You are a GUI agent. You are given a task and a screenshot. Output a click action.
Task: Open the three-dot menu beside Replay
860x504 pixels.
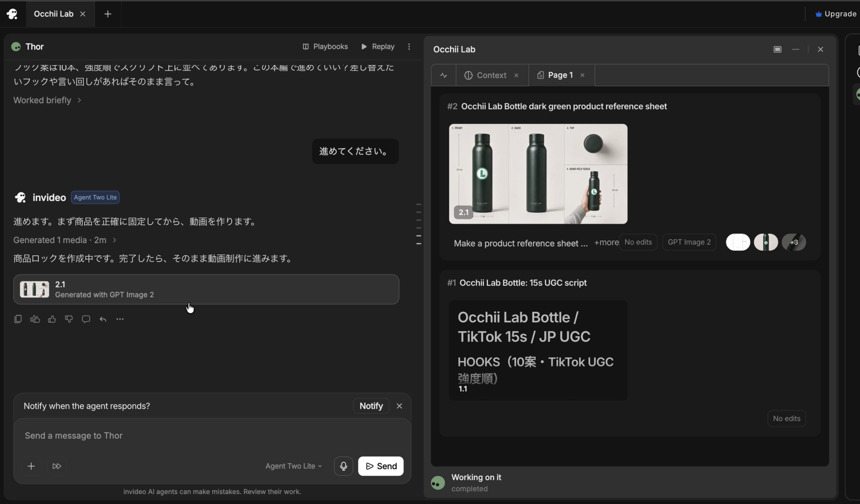click(409, 46)
